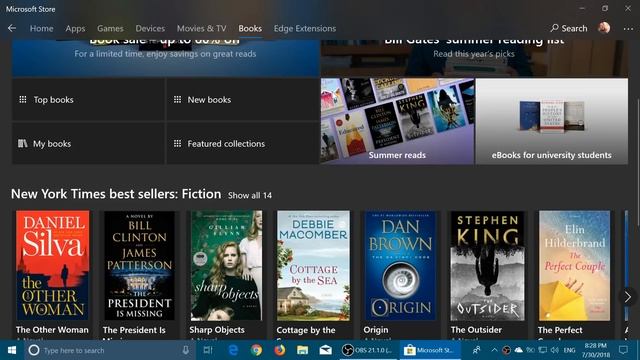Click the Cortana microphone icon

[x=186, y=350]
